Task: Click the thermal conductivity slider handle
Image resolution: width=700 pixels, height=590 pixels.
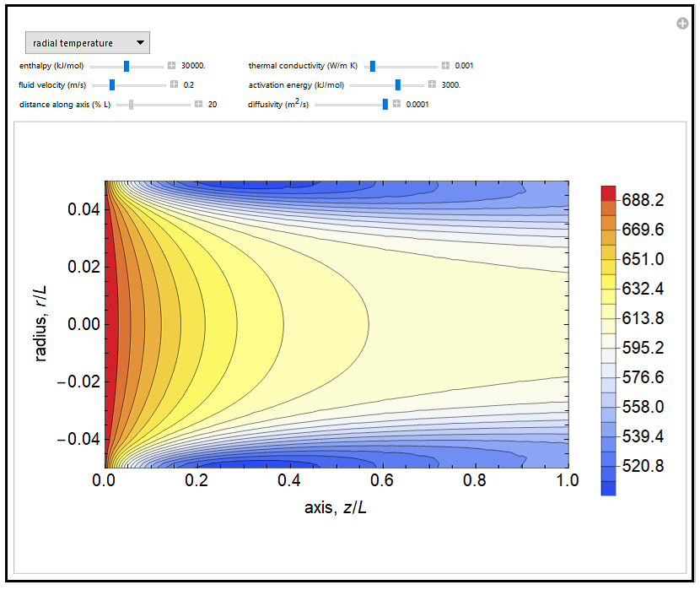Action: [x=372, y=65]
